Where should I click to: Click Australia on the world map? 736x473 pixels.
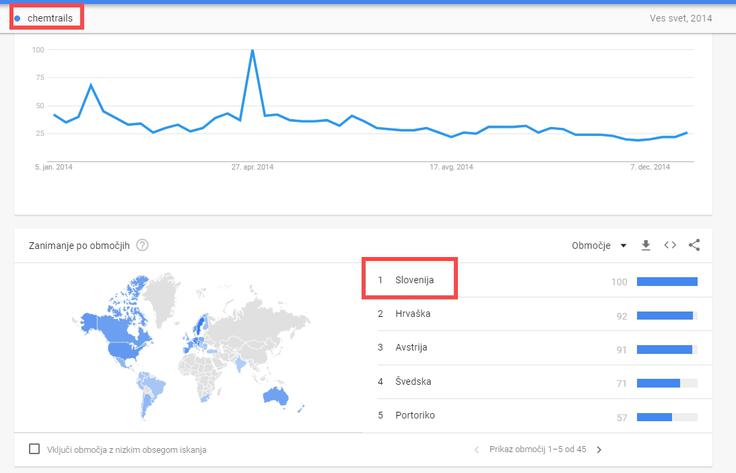276,397
